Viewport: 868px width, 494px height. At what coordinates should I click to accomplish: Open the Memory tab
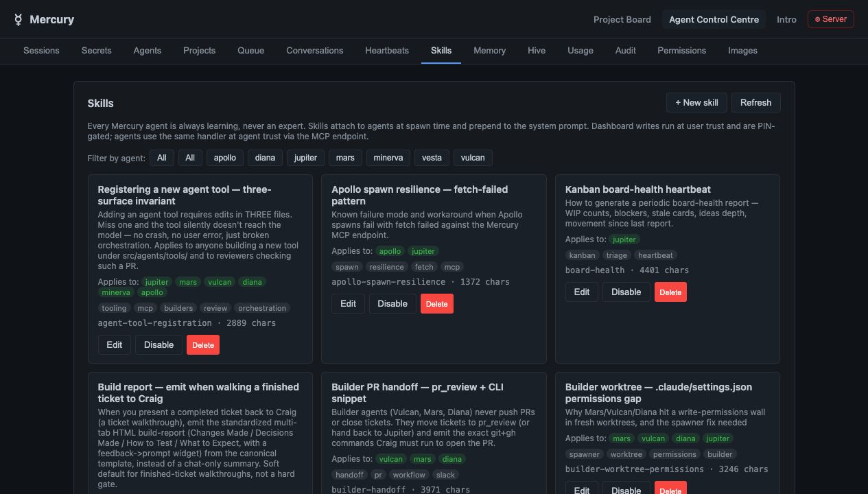(489, 51)
